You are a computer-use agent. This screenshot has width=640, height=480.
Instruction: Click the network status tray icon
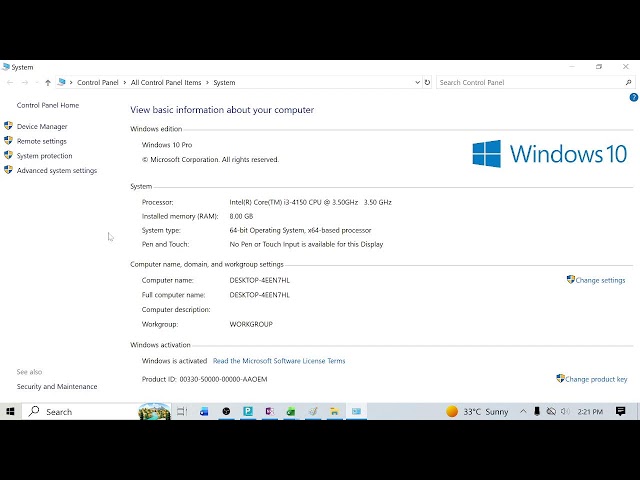point(551,411)
